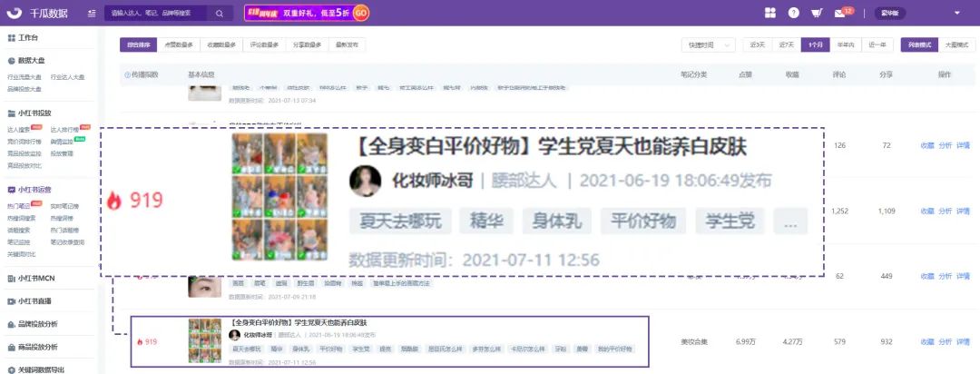Click the info icon beside 传播指数 header
Viewport: 980px width, 374px height.
pyautogui.click(x=128, y=74)
